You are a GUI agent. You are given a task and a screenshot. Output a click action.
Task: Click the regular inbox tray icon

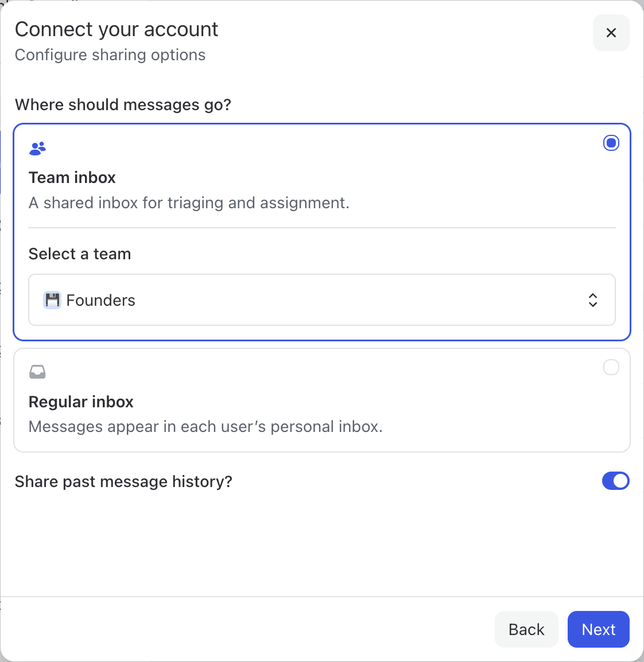pyautogui.click(x=37, y=372)
